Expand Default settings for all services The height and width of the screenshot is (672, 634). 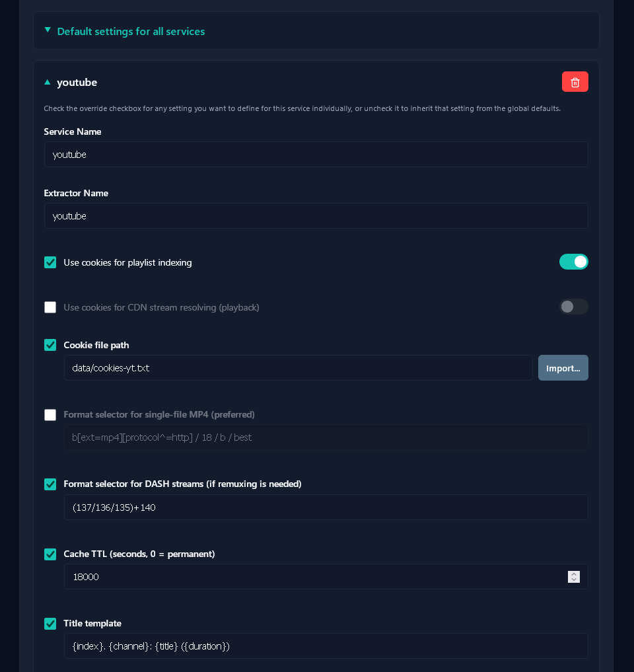48,30
